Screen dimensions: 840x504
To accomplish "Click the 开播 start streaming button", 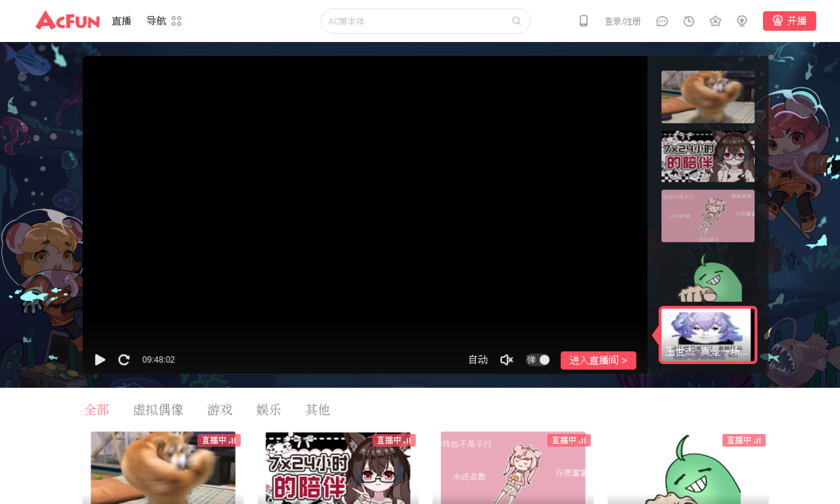I will click(x=789, y=21).
